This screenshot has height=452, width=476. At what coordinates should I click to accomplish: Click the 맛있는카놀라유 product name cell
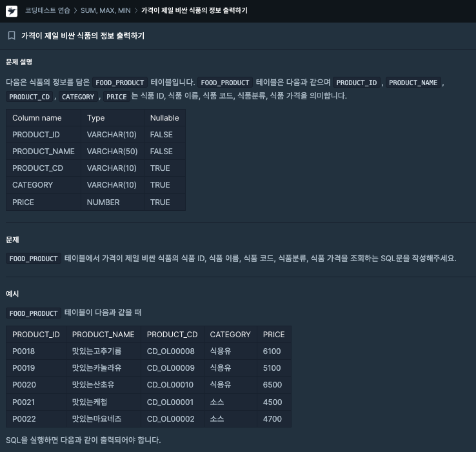[103, 368]
